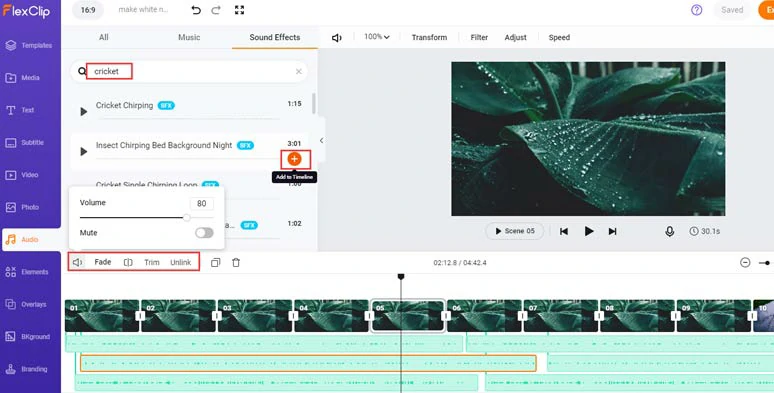Image resolution: width=774 pixels, height=393 pixels.
Task: Click the Saved status button
Action: 732,10
